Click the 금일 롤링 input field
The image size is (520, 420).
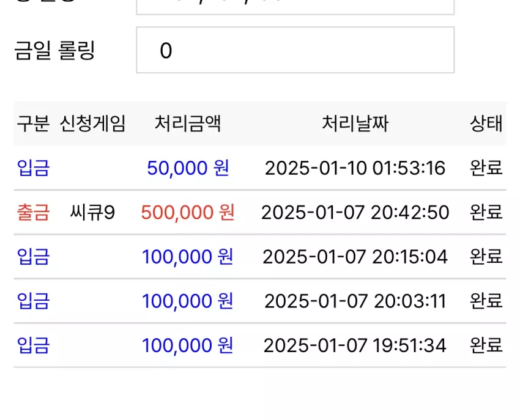point(295,50)
